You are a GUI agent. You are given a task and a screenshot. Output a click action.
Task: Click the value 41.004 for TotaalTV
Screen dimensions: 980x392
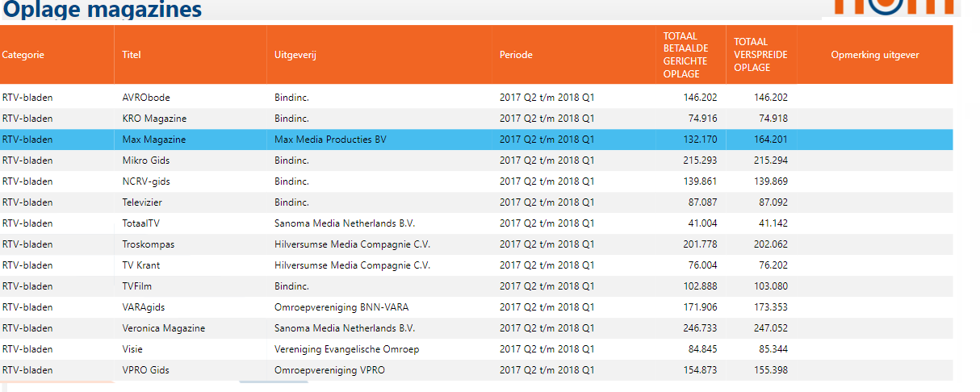click(x=702, y=223)
